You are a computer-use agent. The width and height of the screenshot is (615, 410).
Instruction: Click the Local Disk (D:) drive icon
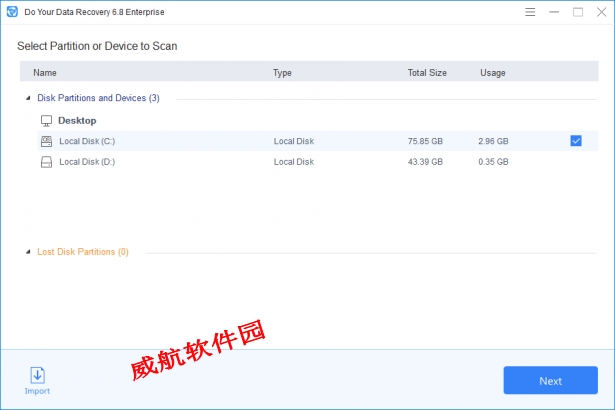46,162
